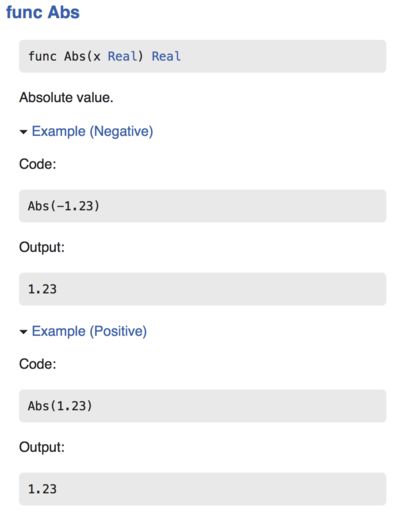Click the Output: label under Example (Positive)
The height and width of the screenshot is (515, 395).
point(42,447)
